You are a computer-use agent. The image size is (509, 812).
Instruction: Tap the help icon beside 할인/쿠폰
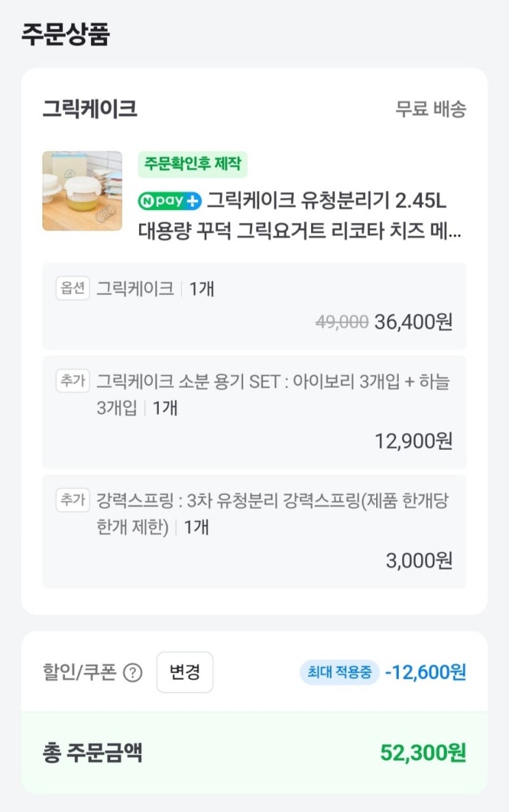(x=132, y=673)
